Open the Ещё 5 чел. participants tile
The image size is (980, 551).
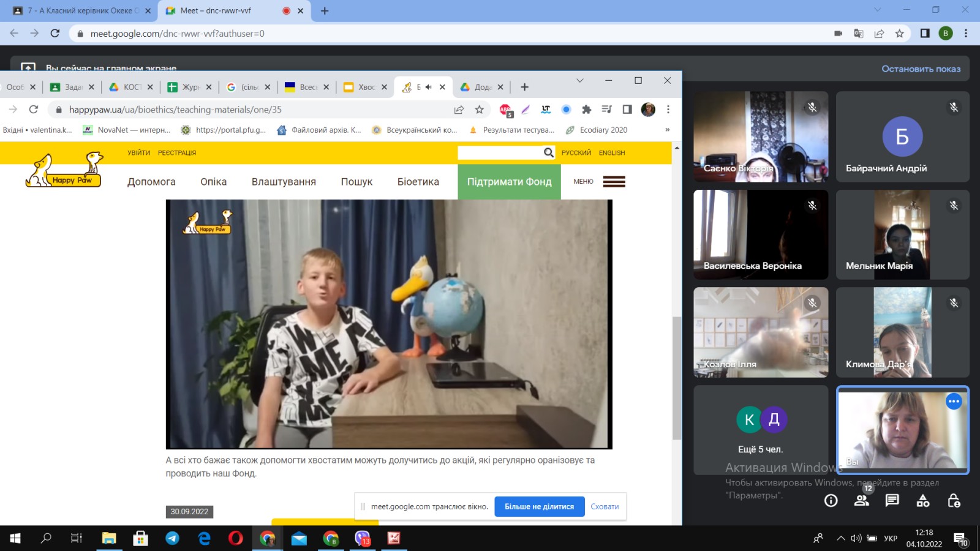(761, 430)
